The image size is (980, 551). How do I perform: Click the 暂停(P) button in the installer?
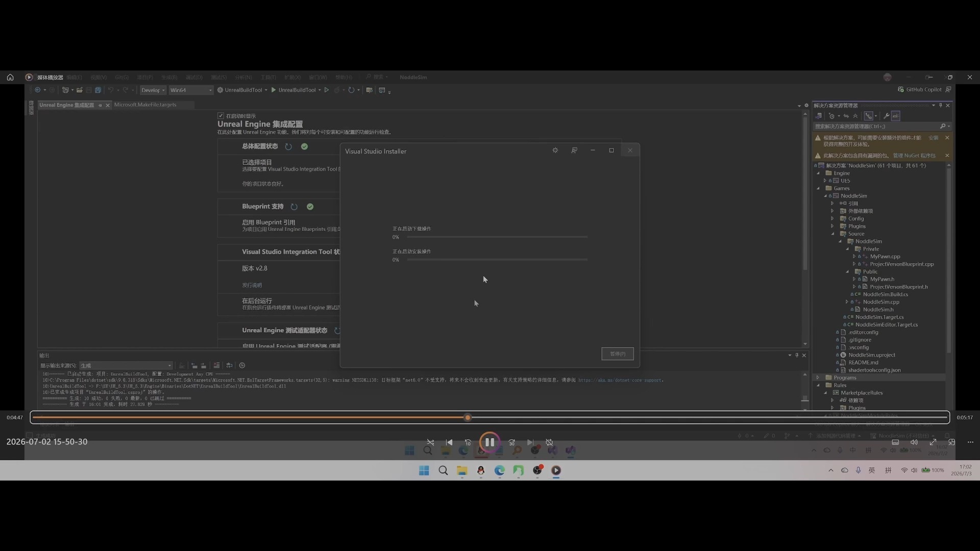(618, 354)
